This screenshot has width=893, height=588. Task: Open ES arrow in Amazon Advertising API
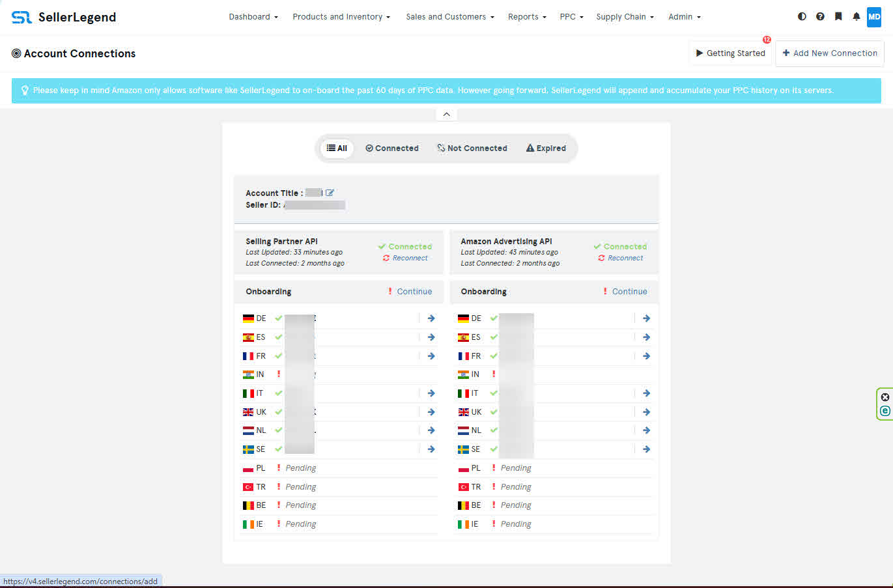pos(646,337)
